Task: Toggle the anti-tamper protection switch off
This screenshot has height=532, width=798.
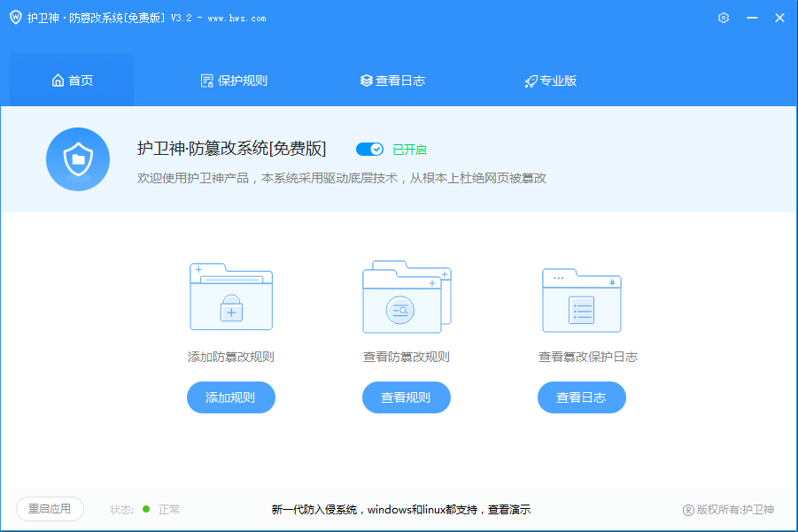Action: click(x=369, y=150)
